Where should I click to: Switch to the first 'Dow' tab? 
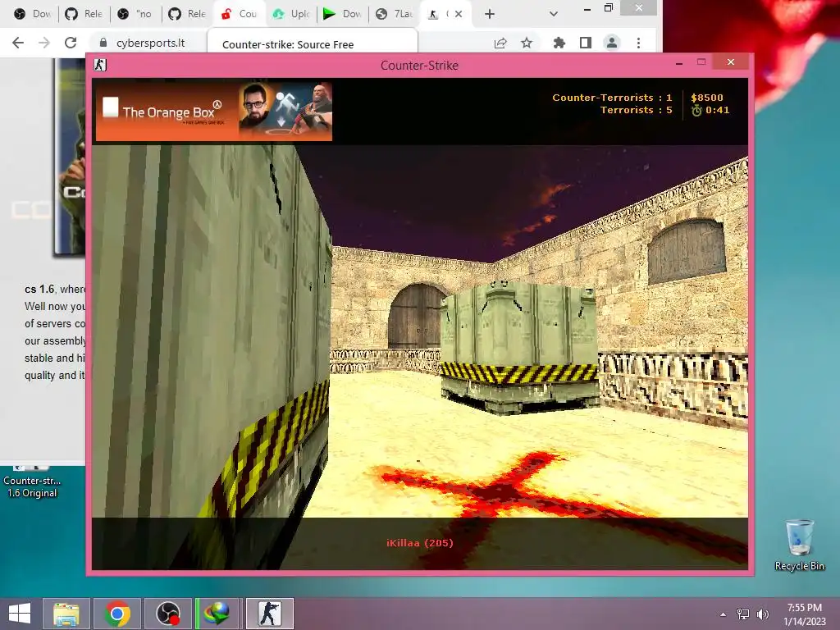pos(32,14)
